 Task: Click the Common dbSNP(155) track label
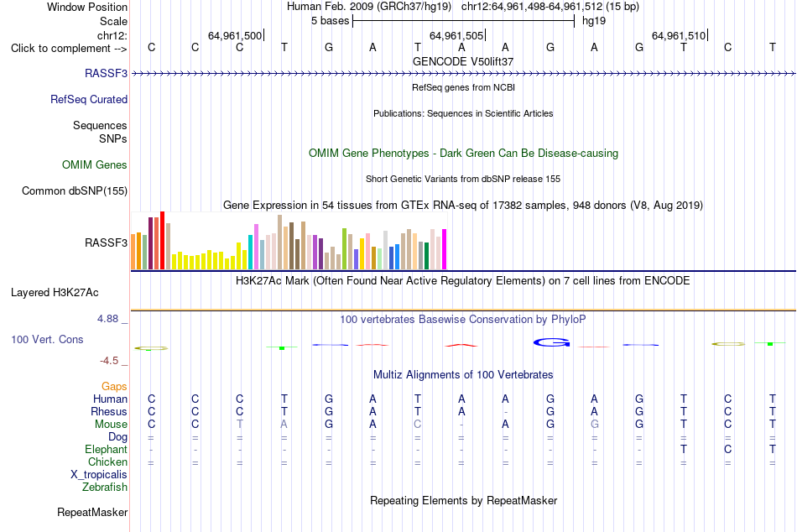(x=75, y=190)
